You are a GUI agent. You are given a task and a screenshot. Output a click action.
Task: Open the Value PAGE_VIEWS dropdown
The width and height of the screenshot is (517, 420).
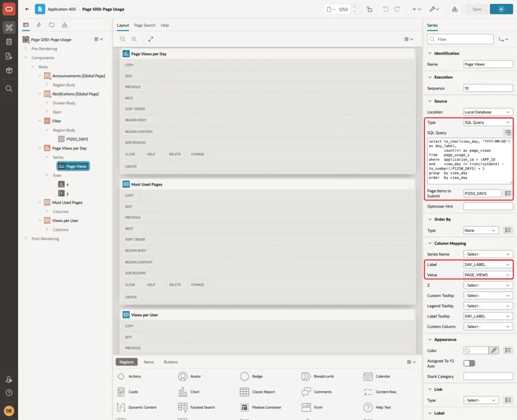tap(488, 275)
